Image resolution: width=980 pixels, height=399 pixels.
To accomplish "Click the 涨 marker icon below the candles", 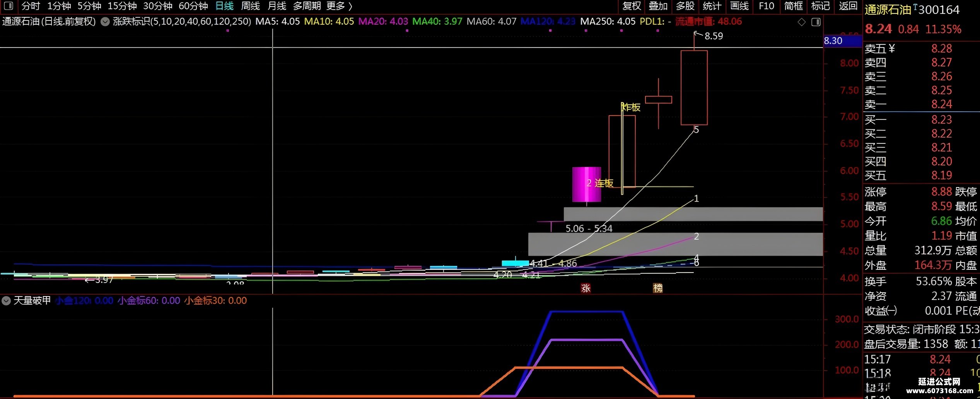I will (586, 288).
